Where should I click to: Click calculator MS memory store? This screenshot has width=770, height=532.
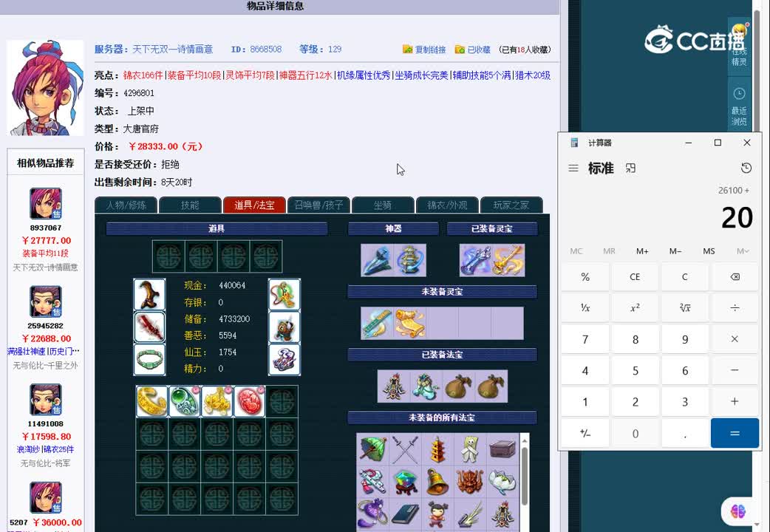click(x=709, y=251)
